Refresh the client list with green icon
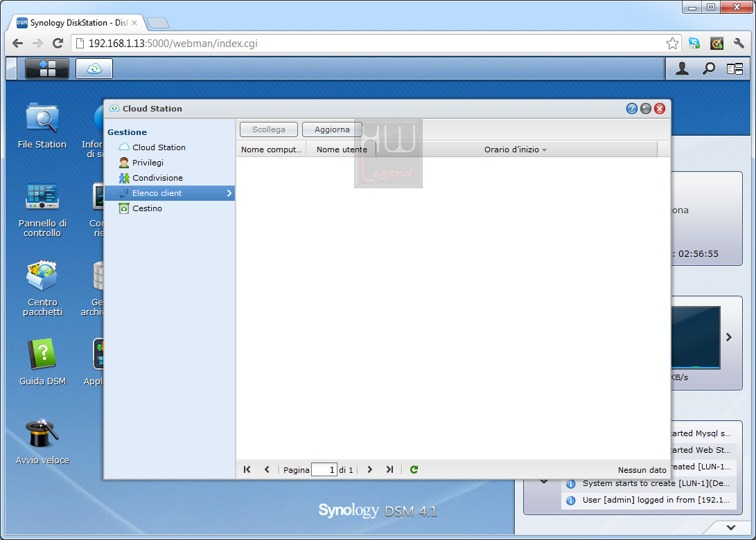This screenshot has height=540, width=756. pyautogui.click(x=414, y=469)
